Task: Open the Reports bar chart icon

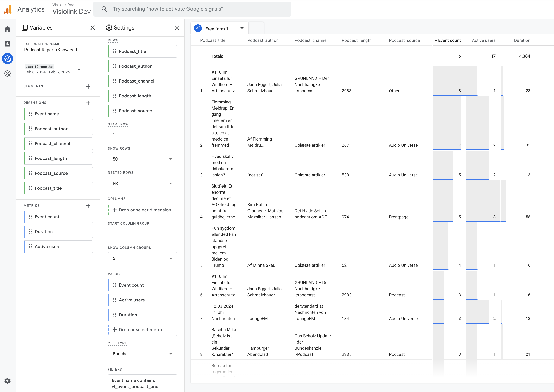Action: [x=7, y=44]
